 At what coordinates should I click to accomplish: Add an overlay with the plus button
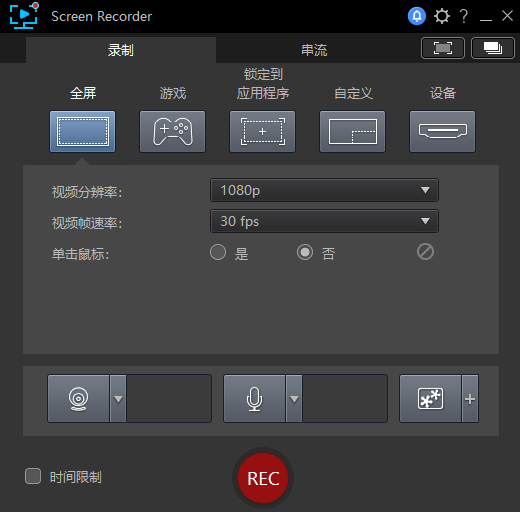(470, 399)
